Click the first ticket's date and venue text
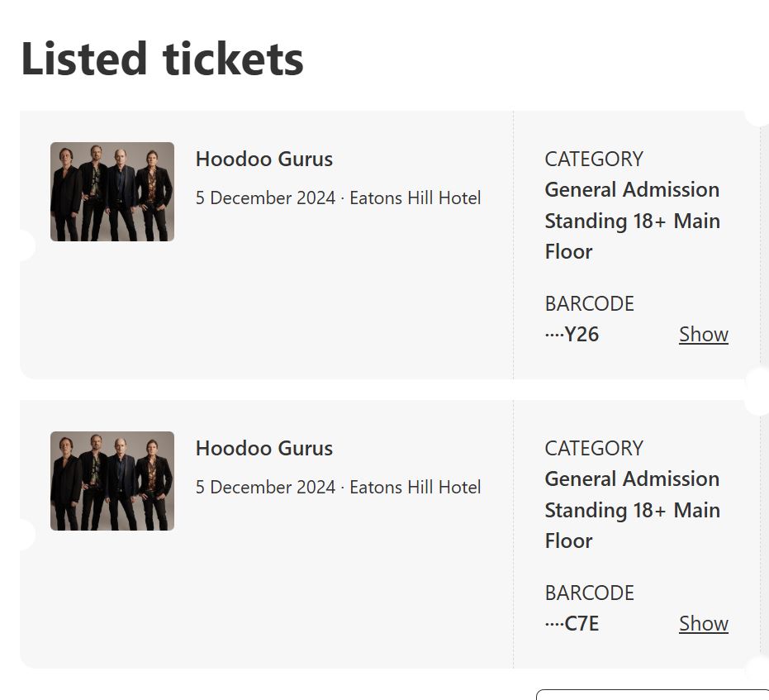 [338, 198]
